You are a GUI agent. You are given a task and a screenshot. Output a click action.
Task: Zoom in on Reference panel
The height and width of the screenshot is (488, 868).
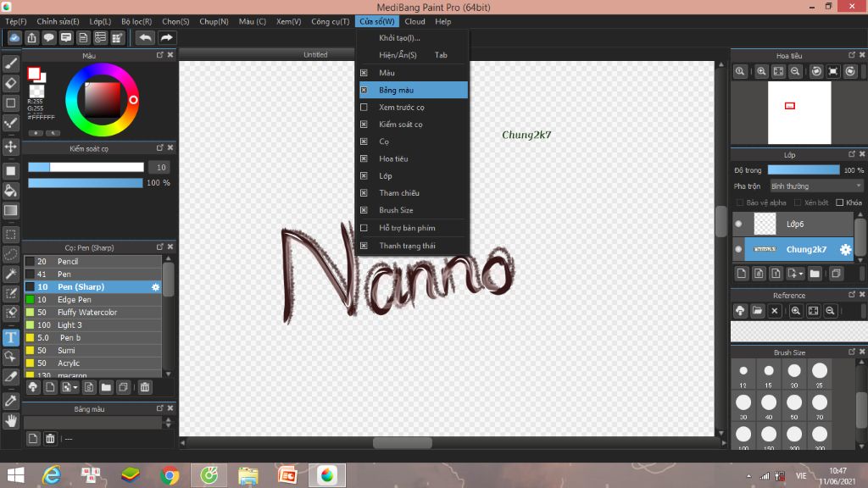[x=795, y=311]
